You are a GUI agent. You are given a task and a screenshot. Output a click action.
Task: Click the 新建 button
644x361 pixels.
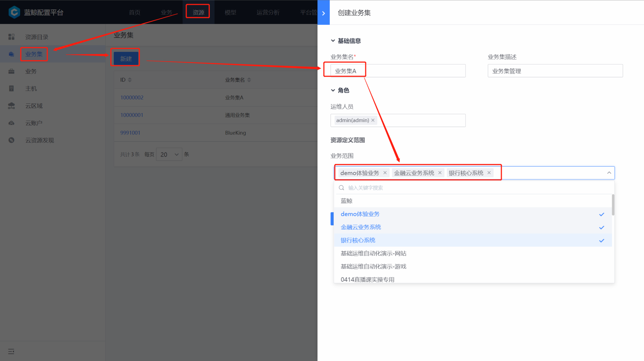click(126, 59)
